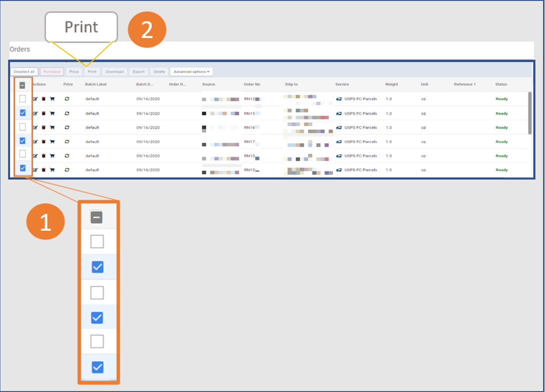The width and height of the screenshot is (545, 392).
Task: Uncheck the RN15 order checkbox
Action: click(22, 113)
